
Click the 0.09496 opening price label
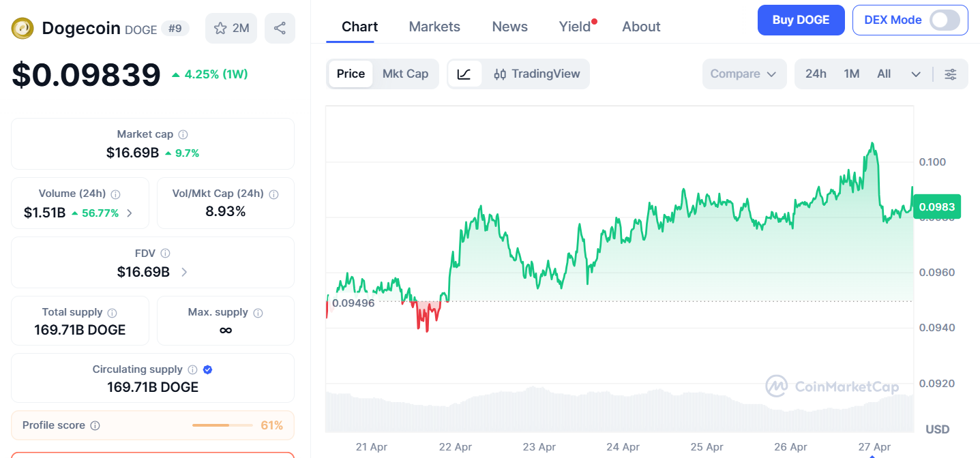[353, 303]
